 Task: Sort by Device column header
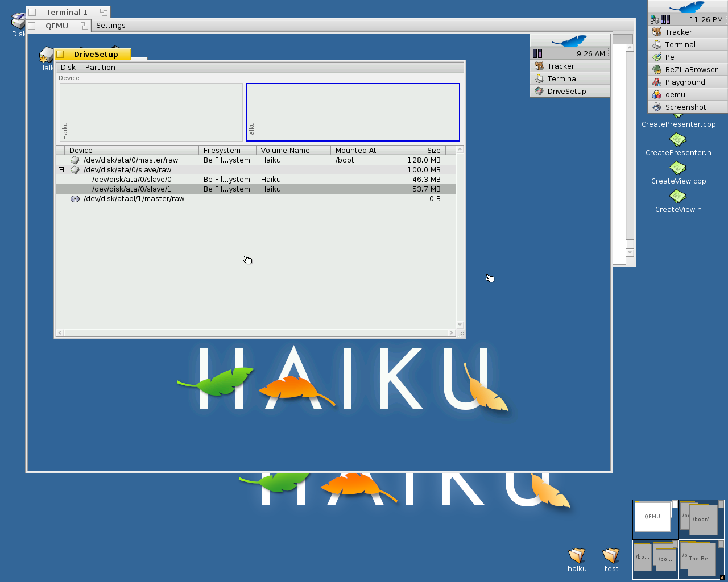[132, 151]
